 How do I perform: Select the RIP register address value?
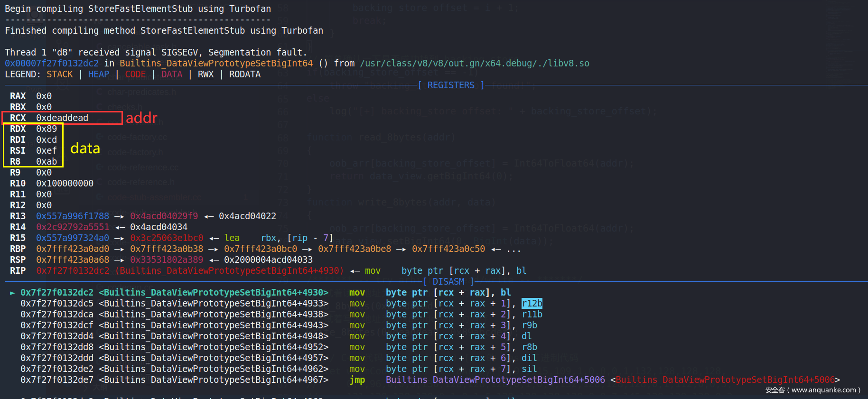(73, 271)
